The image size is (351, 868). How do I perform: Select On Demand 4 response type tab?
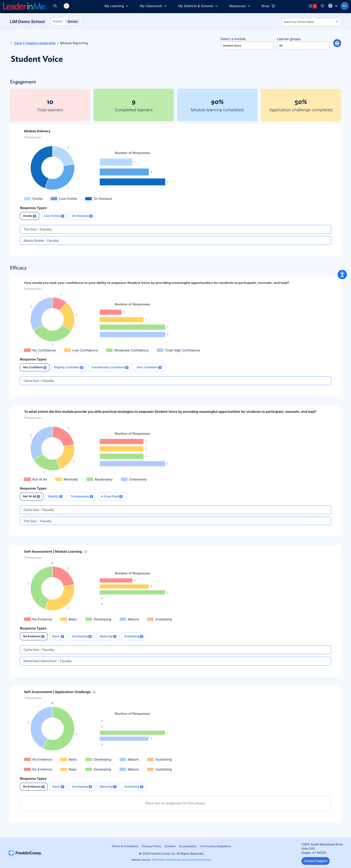tap(82, 216)
